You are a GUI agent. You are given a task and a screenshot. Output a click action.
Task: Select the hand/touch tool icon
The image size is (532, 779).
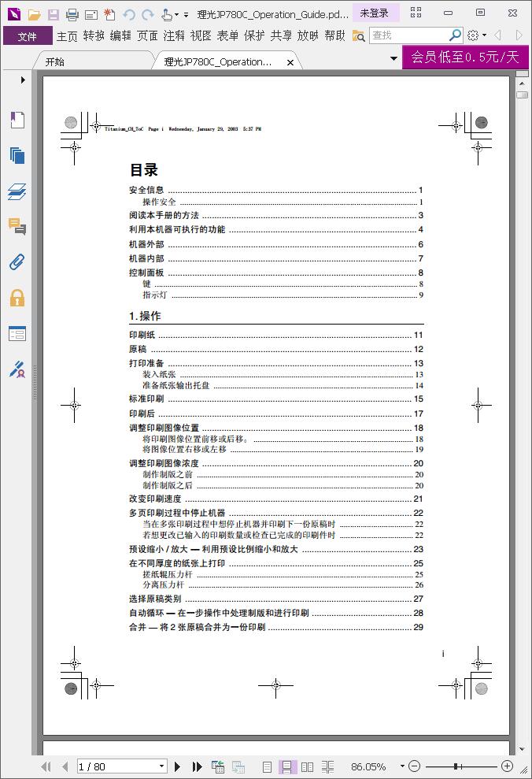(167, 14)
